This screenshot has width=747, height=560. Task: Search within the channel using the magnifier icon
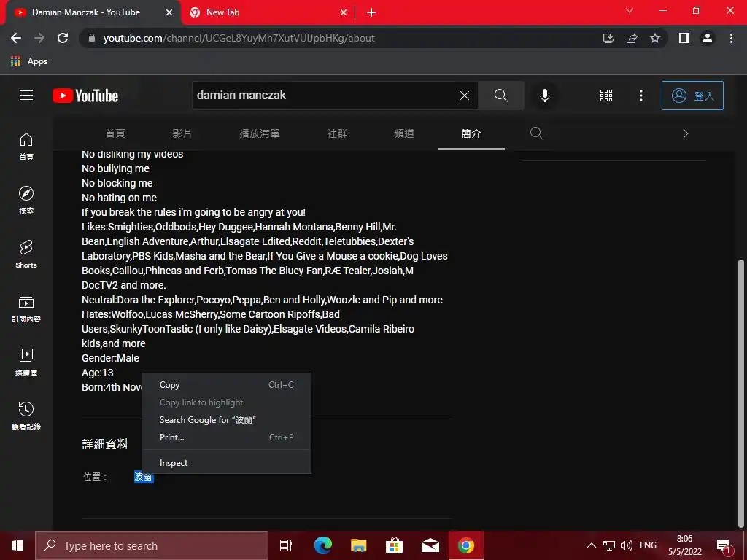point(536,133)
